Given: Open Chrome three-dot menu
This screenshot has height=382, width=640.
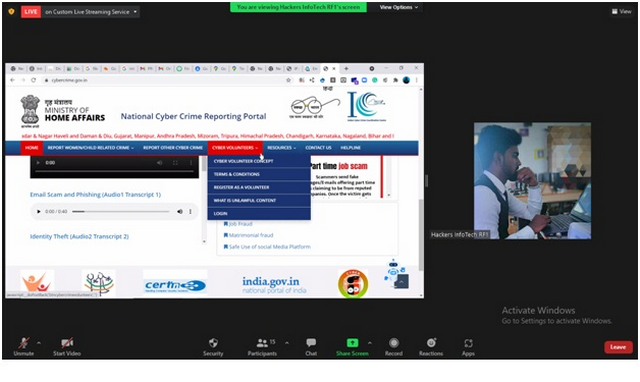Looking at the screenshot, I should [416, 80].
